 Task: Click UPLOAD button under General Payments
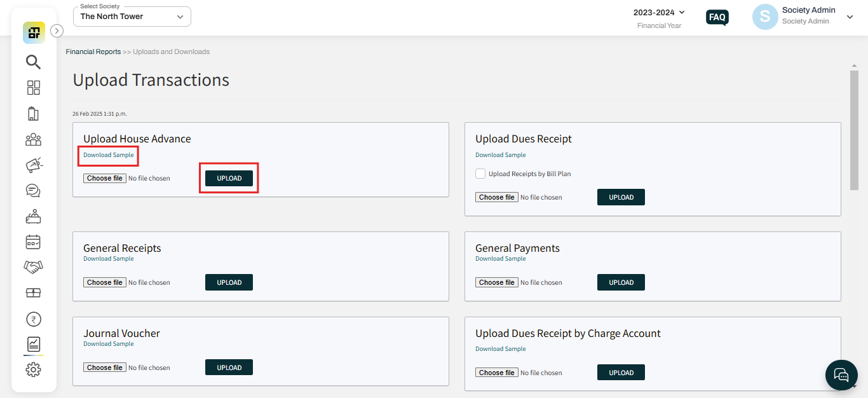(621, 282)
